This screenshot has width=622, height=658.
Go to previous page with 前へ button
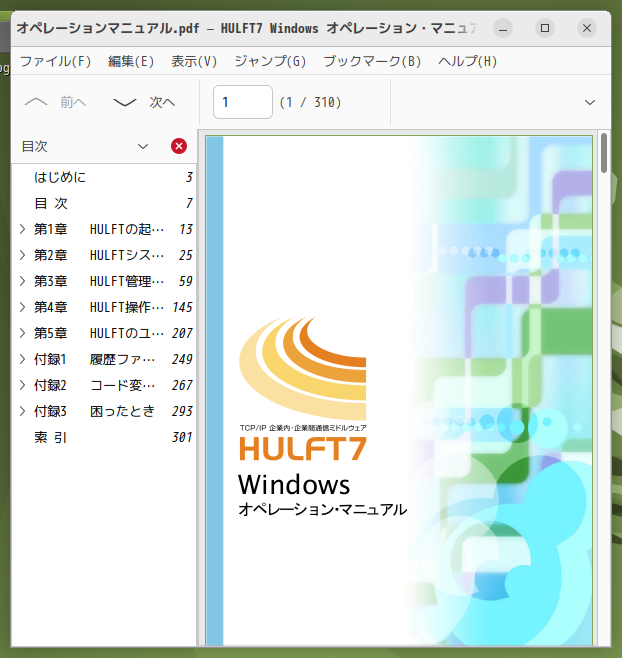56,102
